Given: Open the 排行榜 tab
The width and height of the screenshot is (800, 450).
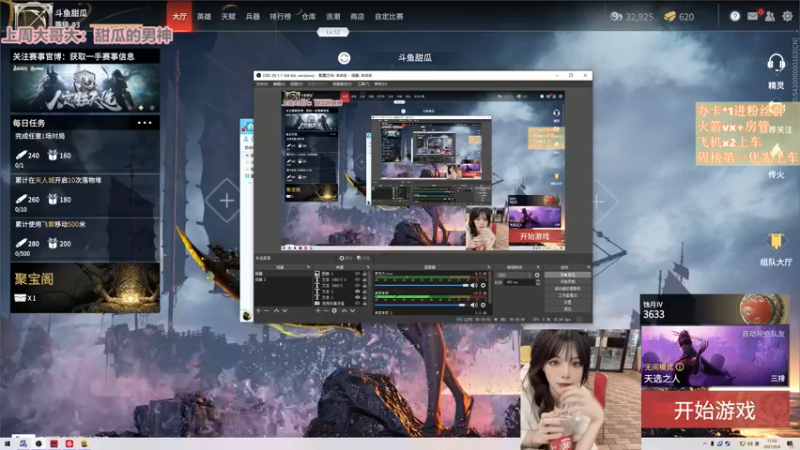Looking at the screenshot, I should point(280,16).
